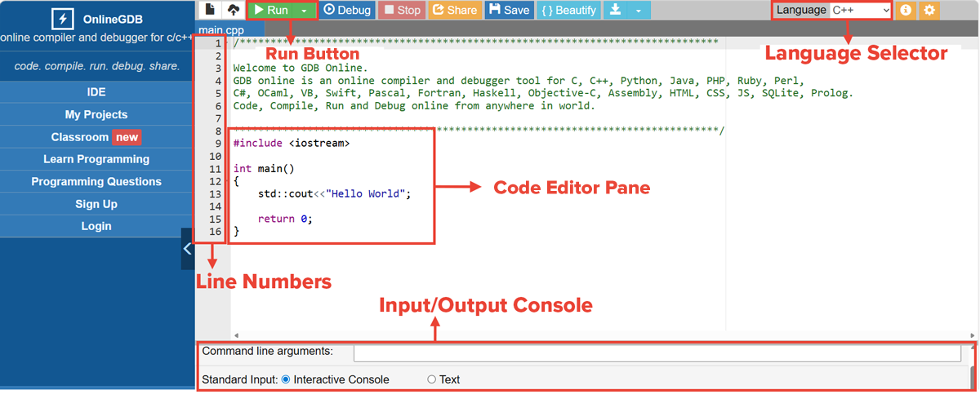Open the Language C++ selector
The width and height of the screenshot is (980, 399).
pos(860,10)
